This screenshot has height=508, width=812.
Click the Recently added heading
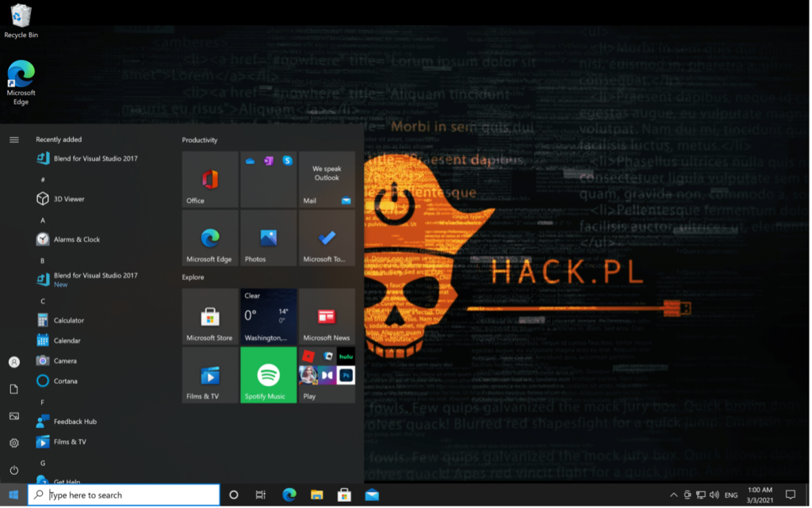(x=59, y=139)
